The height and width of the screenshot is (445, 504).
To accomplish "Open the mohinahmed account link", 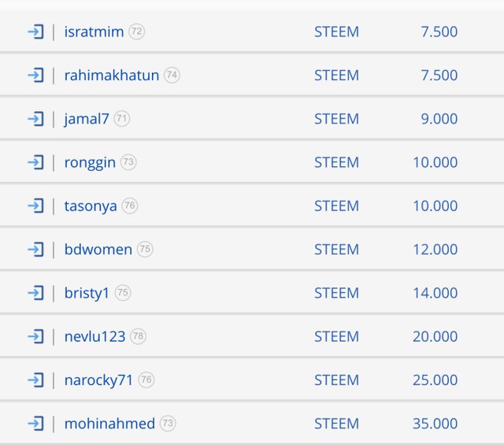I will [109, 424].
